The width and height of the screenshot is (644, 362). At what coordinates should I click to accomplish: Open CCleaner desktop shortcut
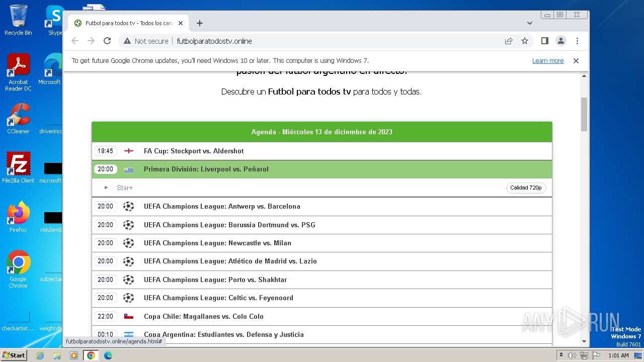18,118
